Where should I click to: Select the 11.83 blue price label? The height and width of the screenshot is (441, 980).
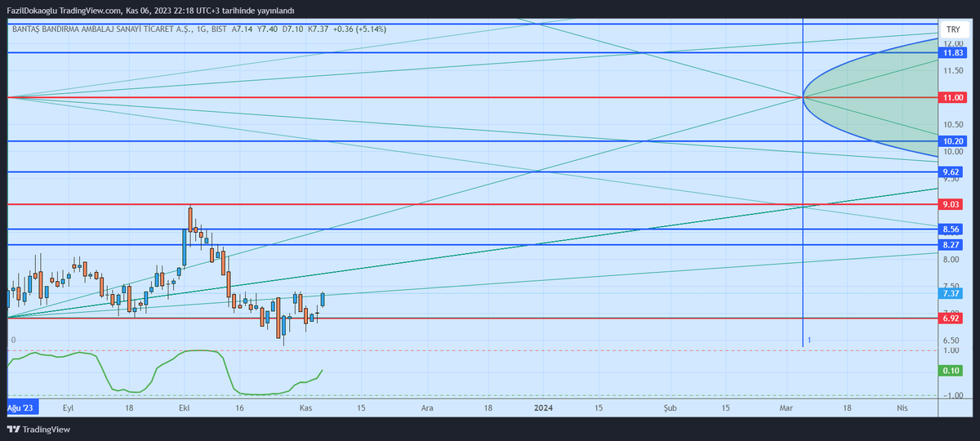pyautogui.click(x=952, y=53)
